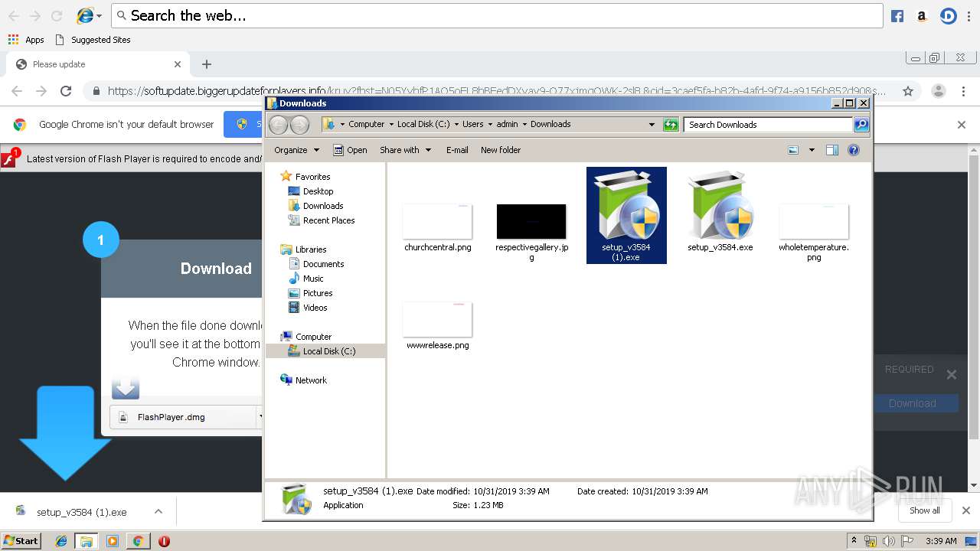
Task: Open Windows Media Player from taskbar
Action: [113, 541]
